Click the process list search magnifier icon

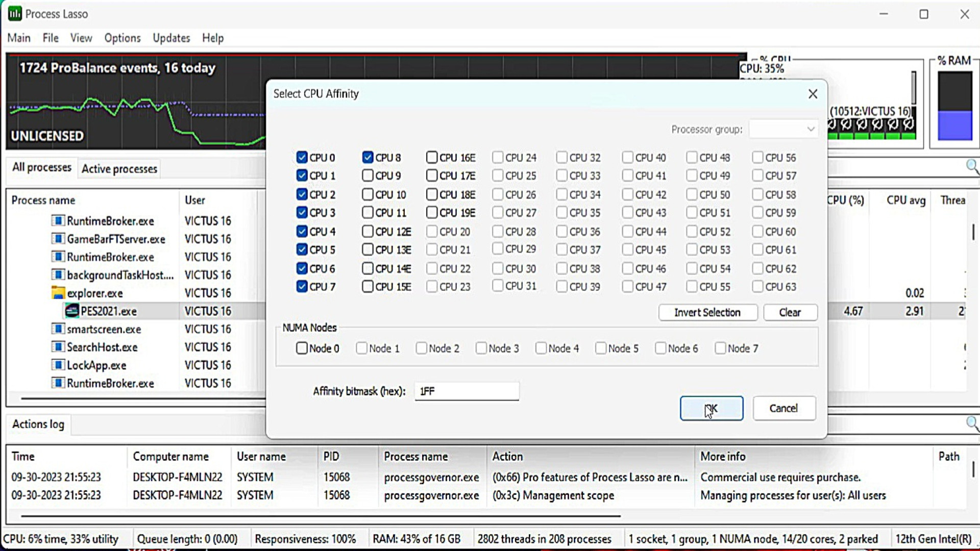point(972,167)
